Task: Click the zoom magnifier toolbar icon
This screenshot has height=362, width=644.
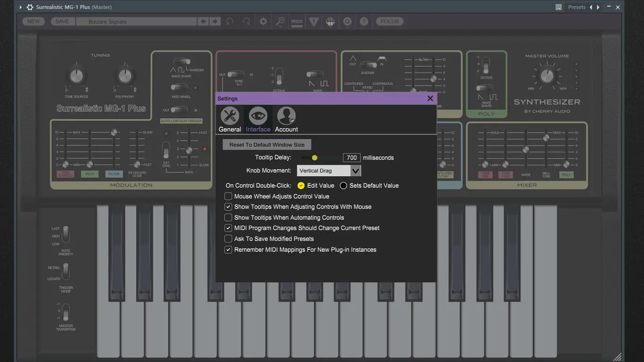Action: click(x=280, y=22)
